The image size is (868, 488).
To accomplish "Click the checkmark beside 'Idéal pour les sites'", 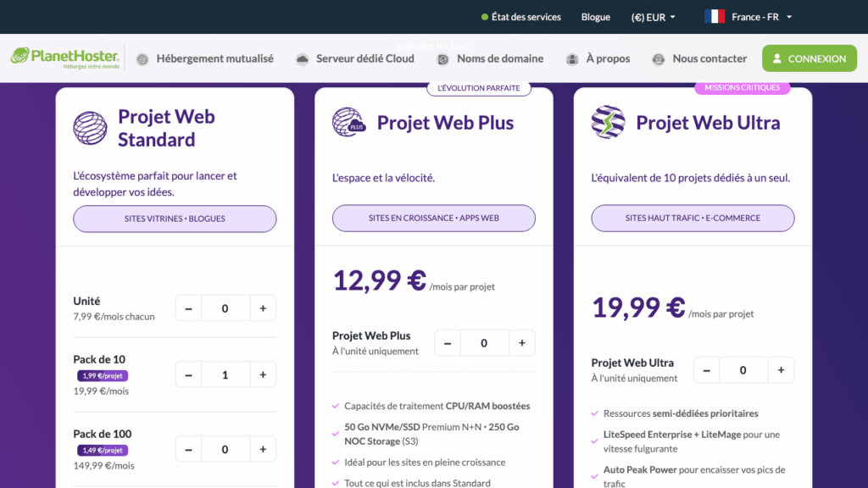I will point(336,462).
